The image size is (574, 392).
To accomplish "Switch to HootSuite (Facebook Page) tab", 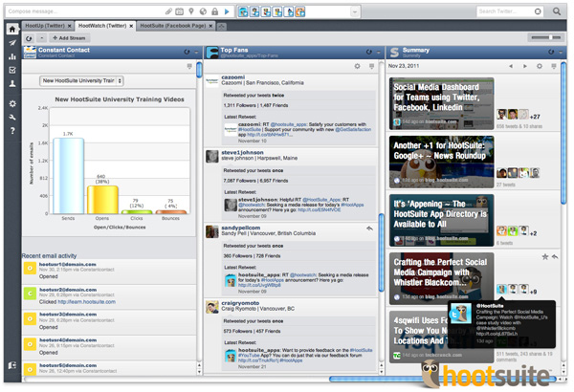I will (173, 26).
